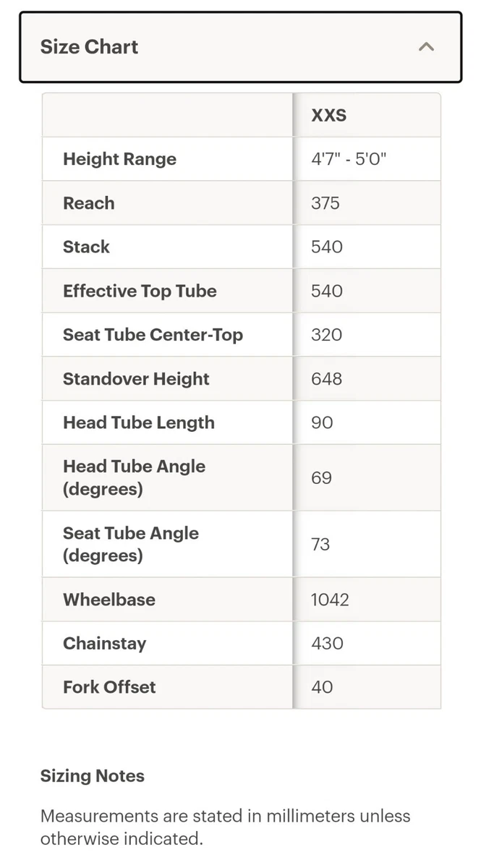Click the Head Tube Length label
Viewport: 481px width, 868px height.
[x=139, y=422]
